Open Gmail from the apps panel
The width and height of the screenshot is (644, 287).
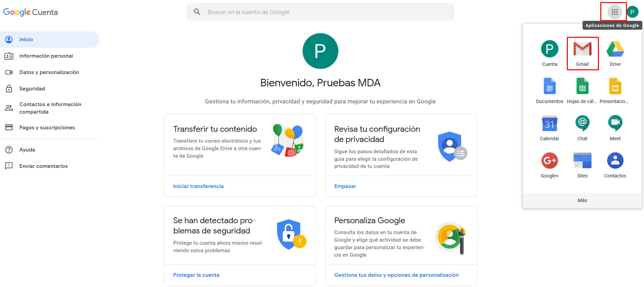pyautogui.click(x=583, y=54)
